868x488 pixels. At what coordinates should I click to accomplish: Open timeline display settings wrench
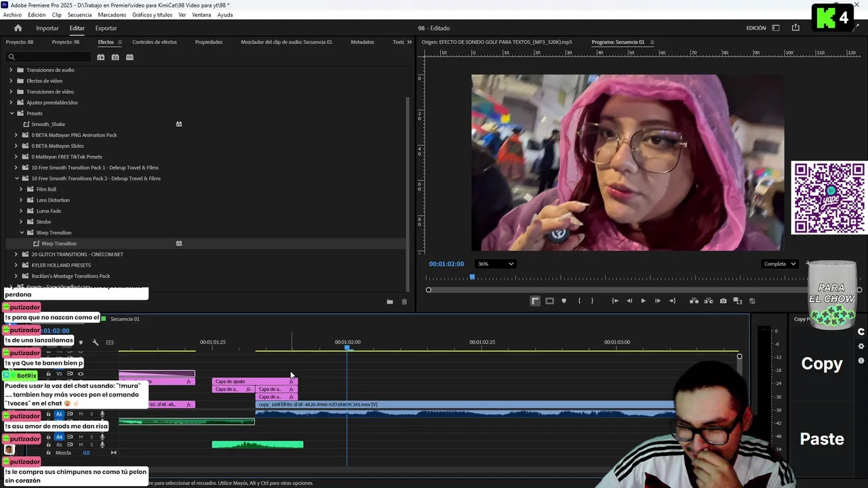[95, 342]
